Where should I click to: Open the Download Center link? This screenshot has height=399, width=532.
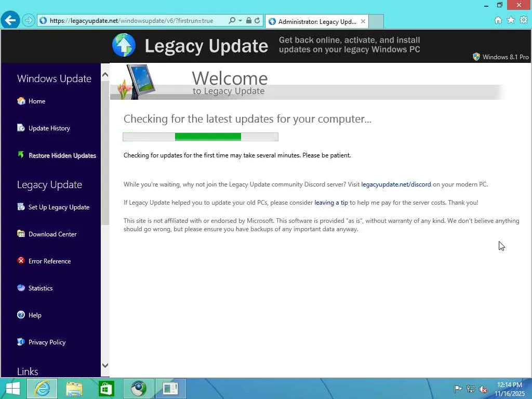52,234
